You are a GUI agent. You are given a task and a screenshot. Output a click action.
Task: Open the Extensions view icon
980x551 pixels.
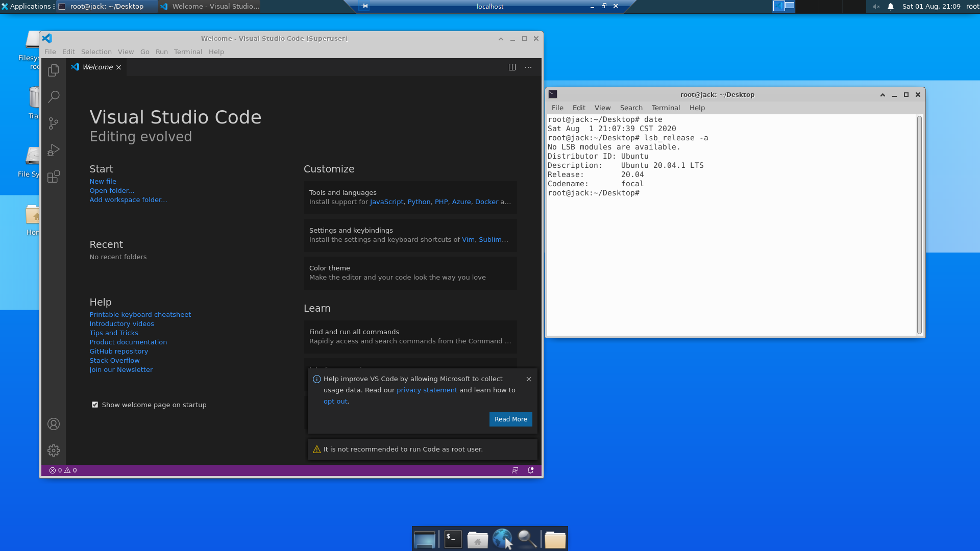(x=54, y=177)
